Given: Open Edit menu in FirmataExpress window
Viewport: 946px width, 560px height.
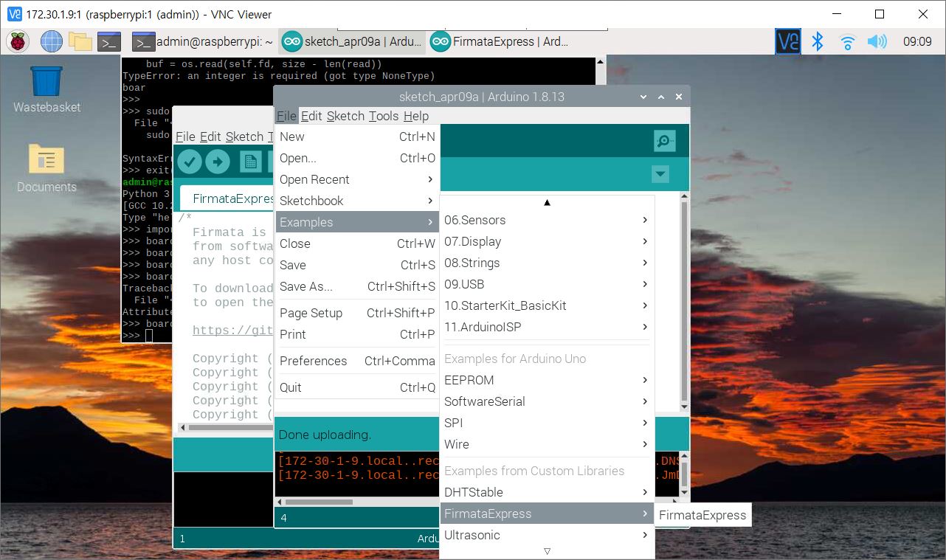Looking at the screenshot, I should click(210, 136).
